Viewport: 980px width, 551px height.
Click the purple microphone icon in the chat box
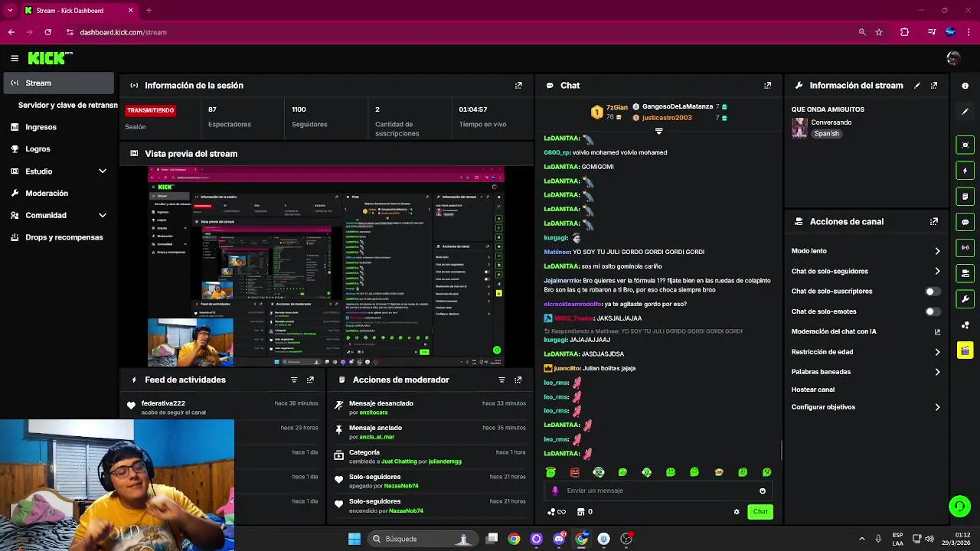555,491
